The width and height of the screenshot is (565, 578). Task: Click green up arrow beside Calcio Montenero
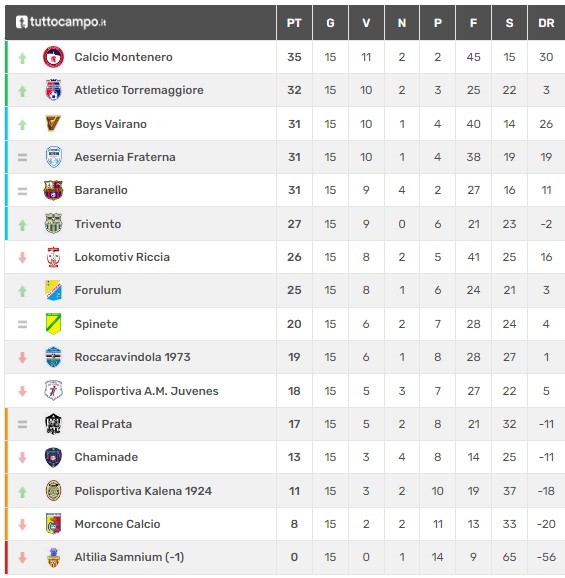pos(22,58)
